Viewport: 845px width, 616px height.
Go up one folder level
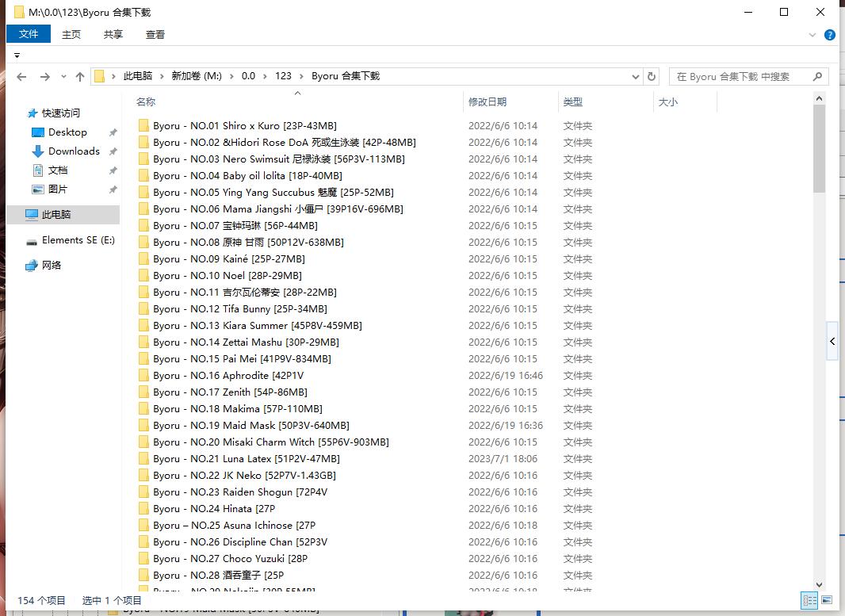click(80, 77)
